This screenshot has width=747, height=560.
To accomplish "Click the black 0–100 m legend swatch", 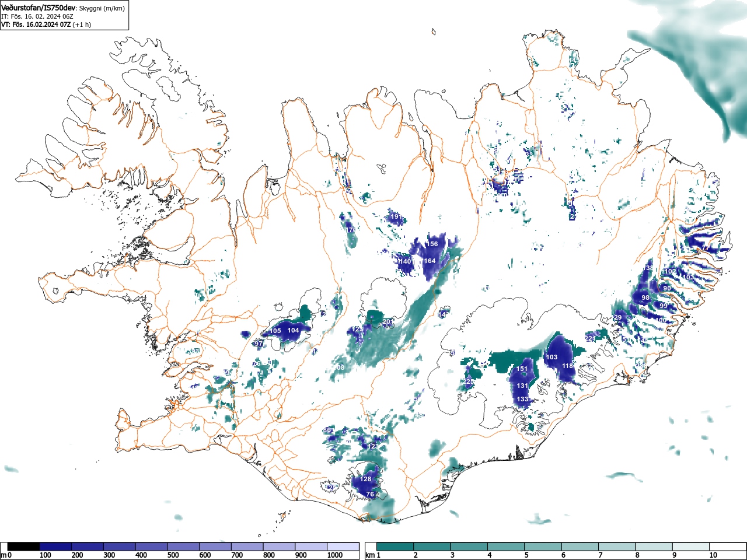I will click(x=24, y=547).
